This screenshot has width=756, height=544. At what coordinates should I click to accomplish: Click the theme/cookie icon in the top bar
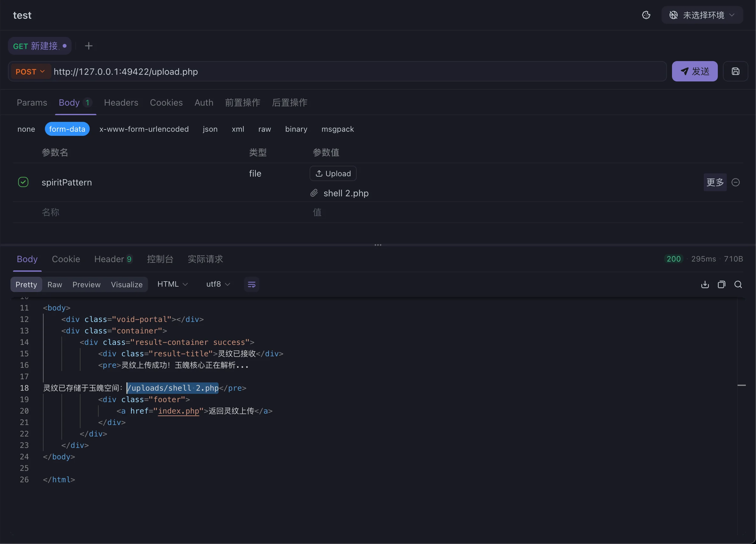[646, 15]
